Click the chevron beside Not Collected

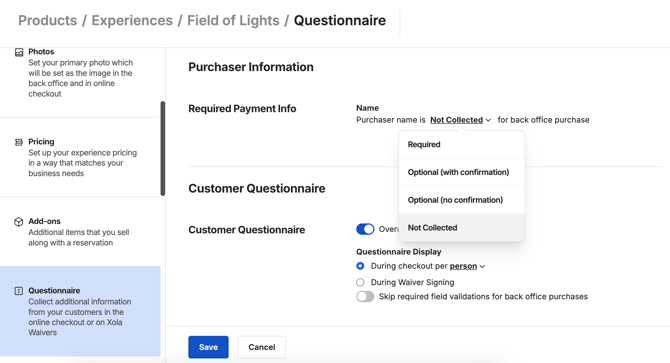click(x=488, y=120)
